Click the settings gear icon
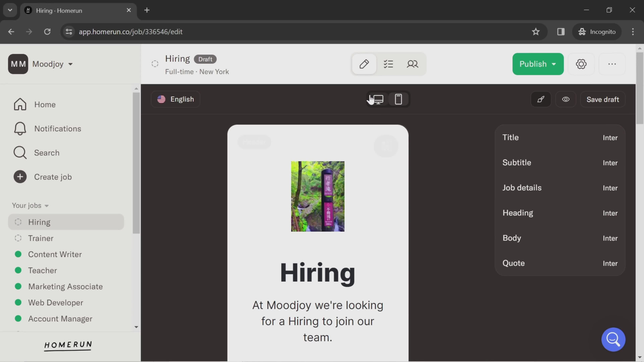Image resolution: width=644 pixels, height=362 pixels. pyautogui.click(x=581, y=64)
